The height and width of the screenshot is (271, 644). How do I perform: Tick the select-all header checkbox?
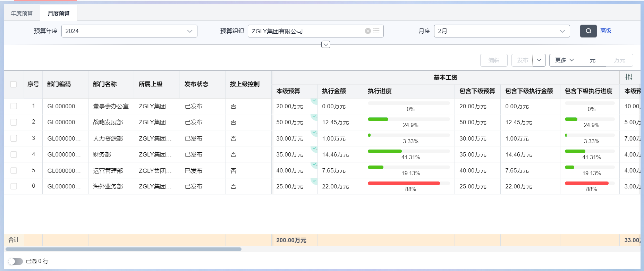[14, 84]
